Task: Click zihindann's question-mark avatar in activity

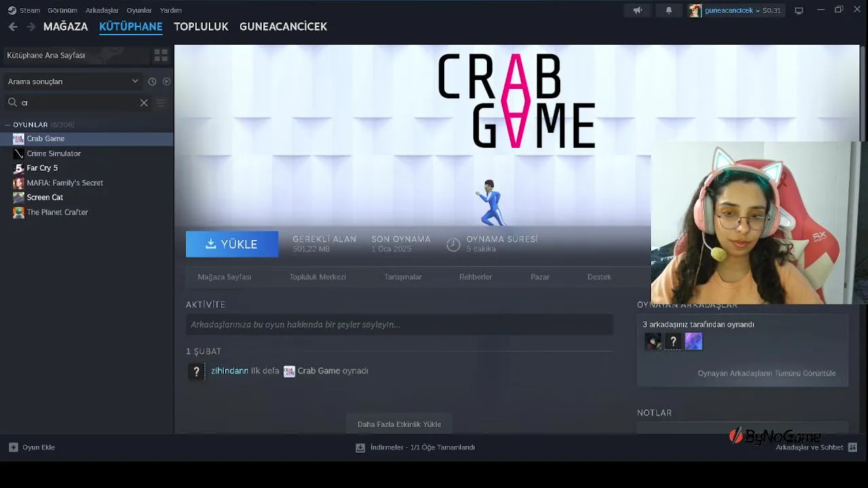Action: tap(196, 371)
